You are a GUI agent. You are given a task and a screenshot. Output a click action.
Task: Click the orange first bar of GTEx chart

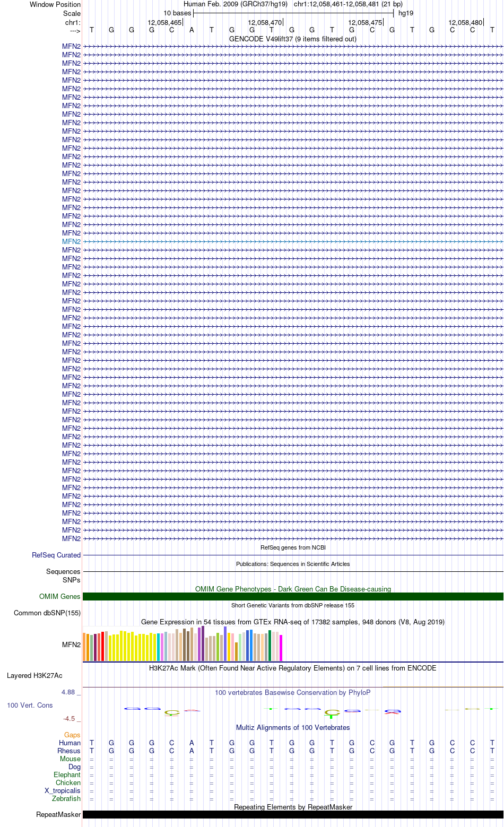tap(84, 647)
